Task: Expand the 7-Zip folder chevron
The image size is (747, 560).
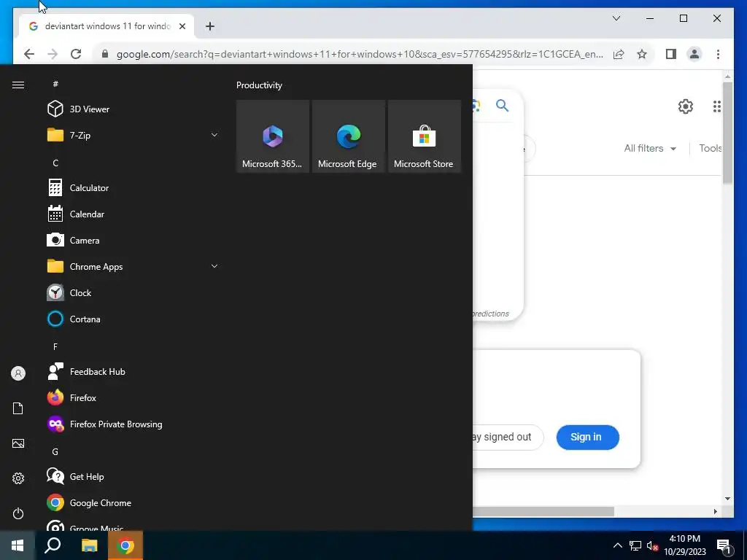Action: coord(214,135)
